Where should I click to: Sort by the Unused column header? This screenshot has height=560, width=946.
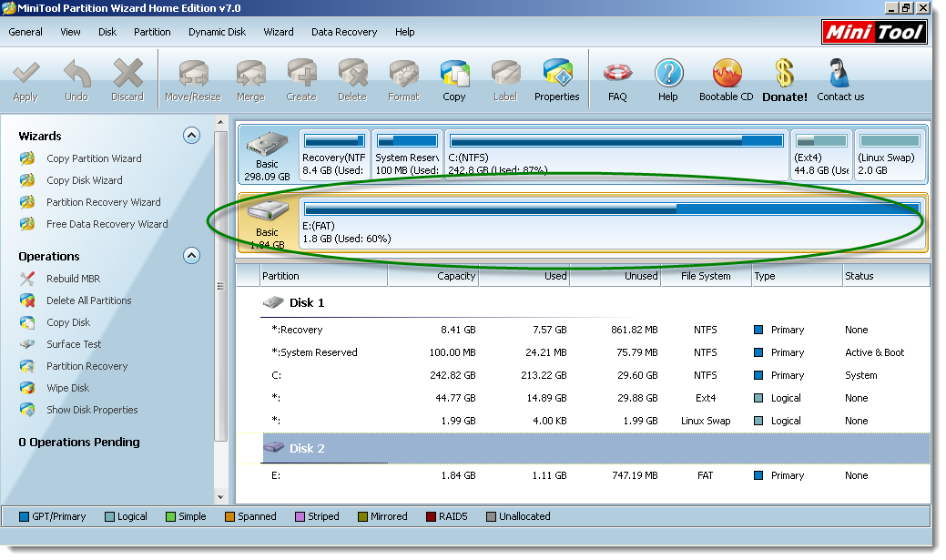tap(615, 276)
